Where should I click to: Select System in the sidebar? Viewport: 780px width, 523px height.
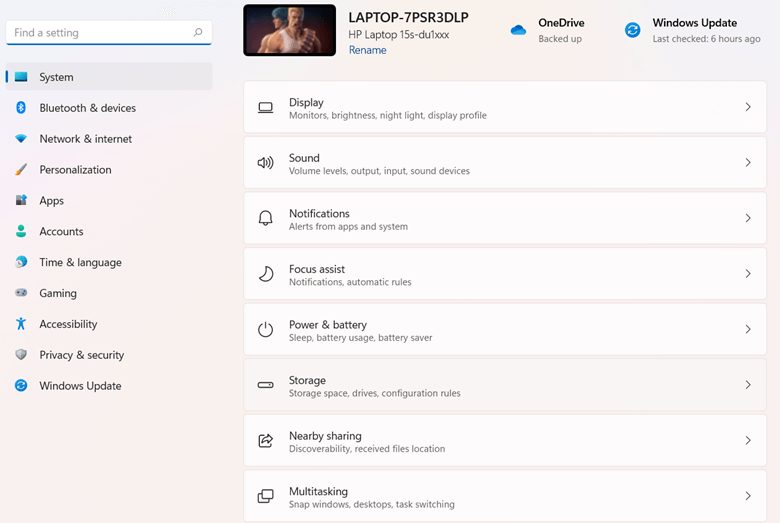point(109,77)
